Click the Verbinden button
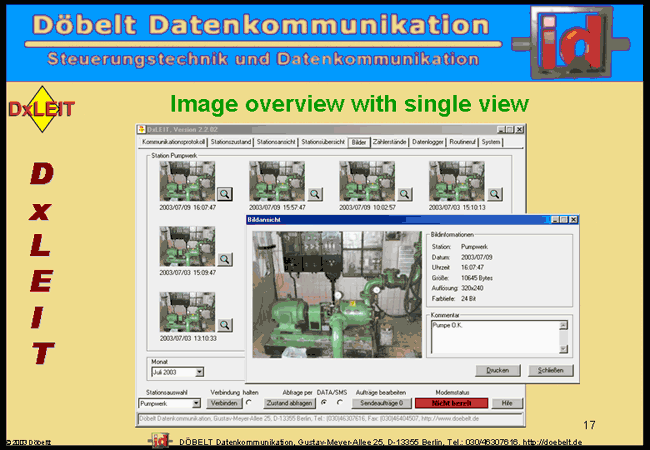This screenshot has width=650, height=450. tap(224, 403)
